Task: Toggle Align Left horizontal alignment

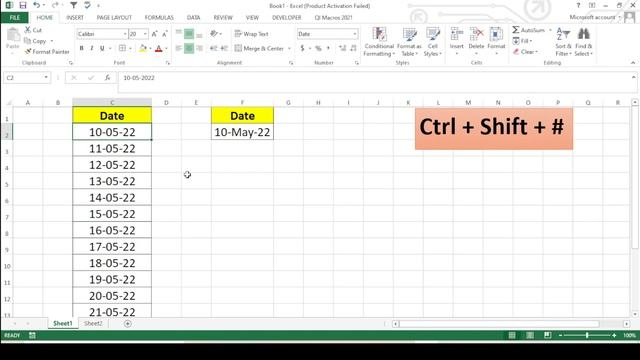Action: [x=179, y=49]
